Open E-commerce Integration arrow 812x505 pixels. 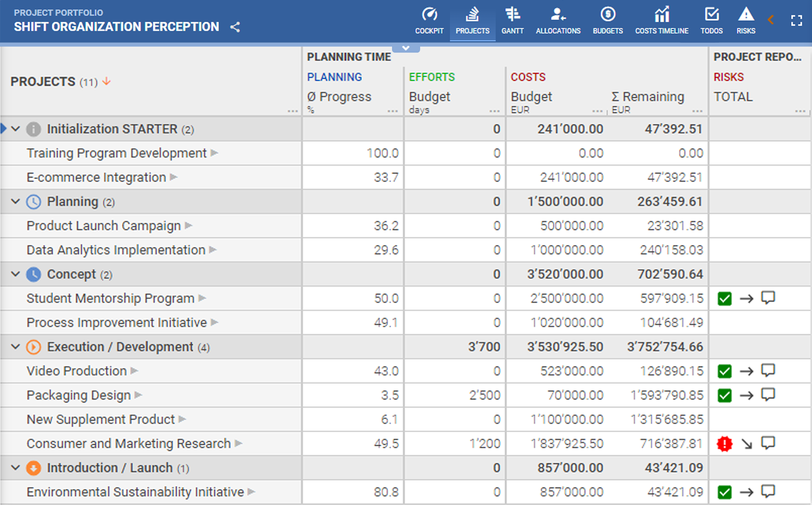tap(174, 177)
